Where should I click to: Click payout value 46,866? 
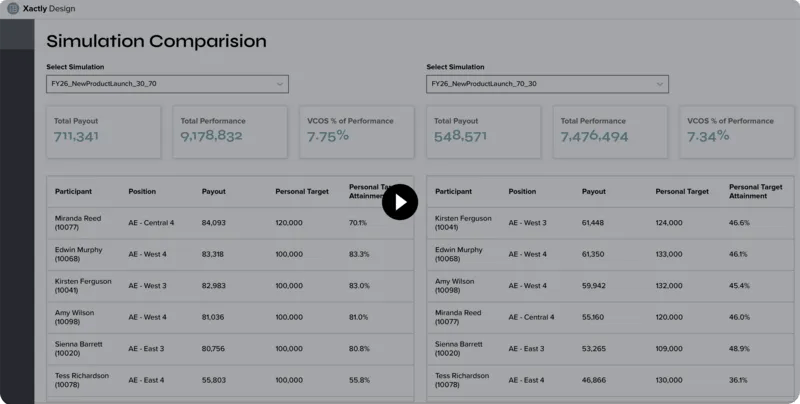pyautogui.click(x=594, y=380)
